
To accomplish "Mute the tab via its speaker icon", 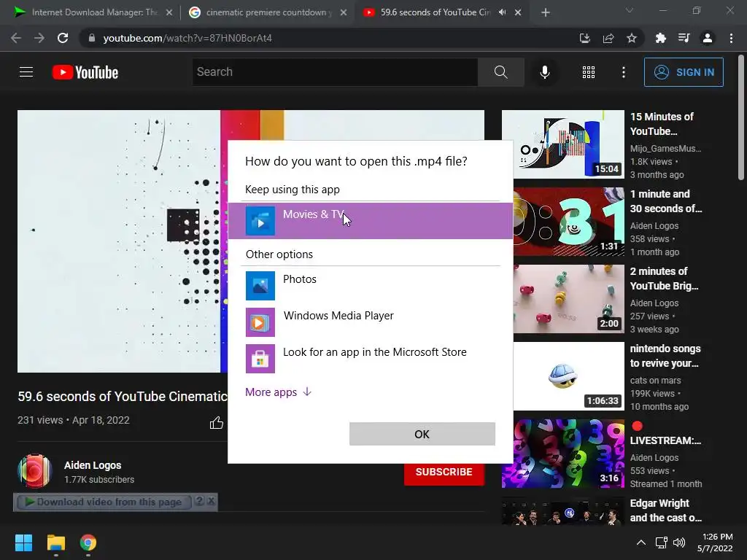I will 502,12.
